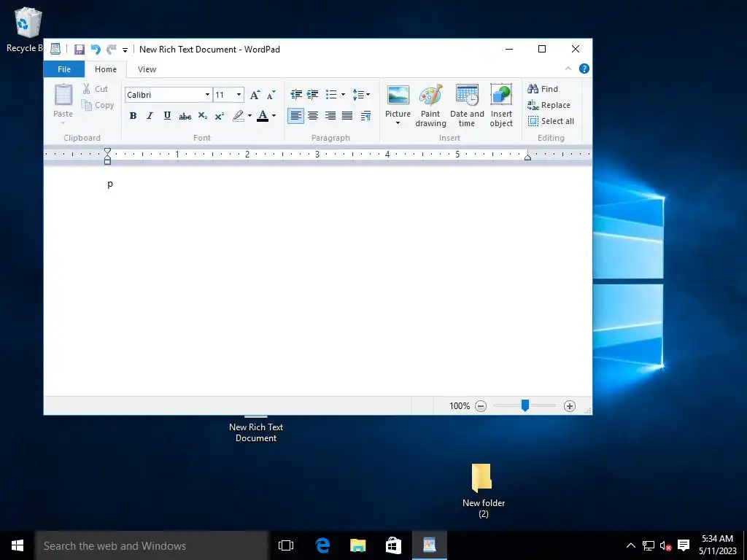
Task: Open the Windows Start menu
Action: click(18, 545)
